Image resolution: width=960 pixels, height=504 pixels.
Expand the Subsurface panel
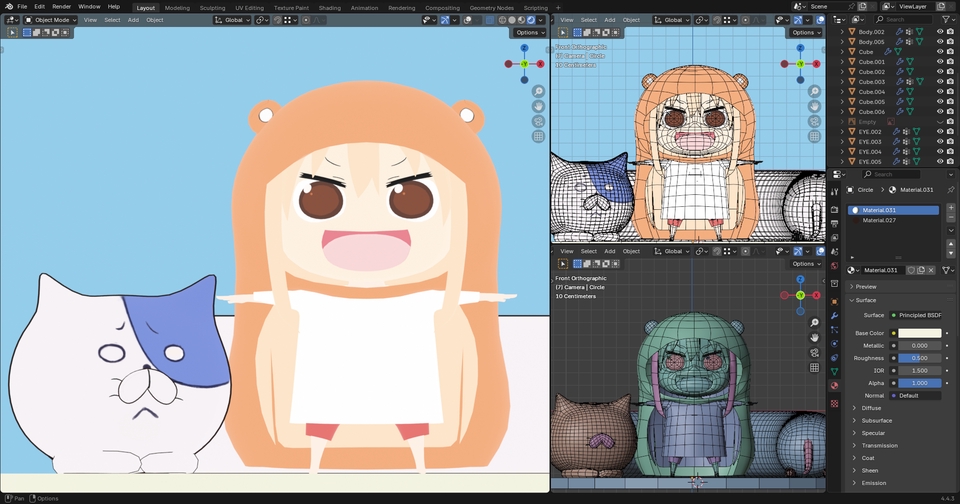pos(876,420)
